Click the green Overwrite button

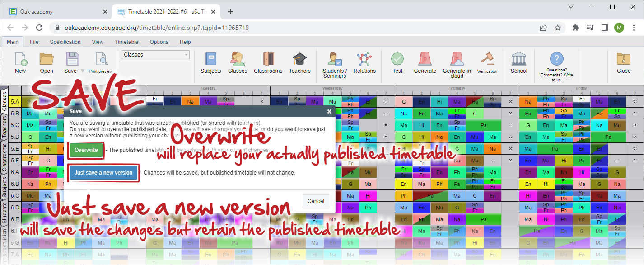[86, 150]
